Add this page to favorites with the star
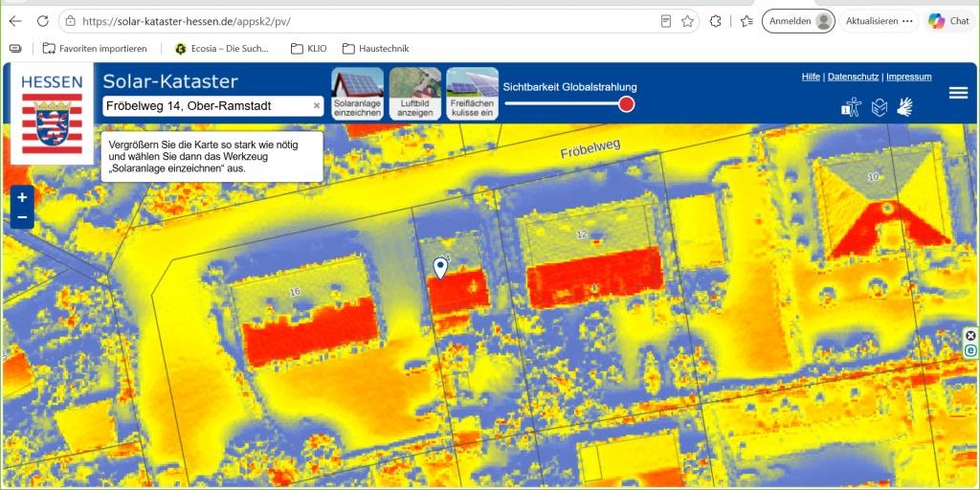Screen dimensions: 980x490 [687, 21]
